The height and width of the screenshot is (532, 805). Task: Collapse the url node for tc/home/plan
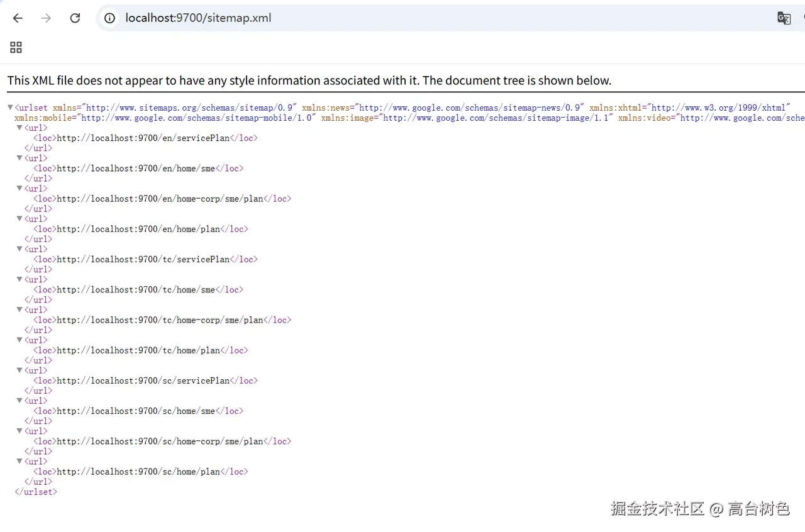(19, 340)
